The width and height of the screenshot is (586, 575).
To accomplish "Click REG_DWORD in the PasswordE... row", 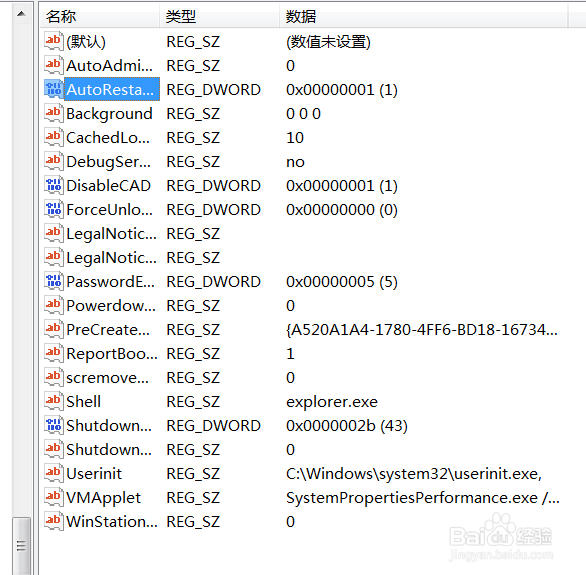I will 213,282.
